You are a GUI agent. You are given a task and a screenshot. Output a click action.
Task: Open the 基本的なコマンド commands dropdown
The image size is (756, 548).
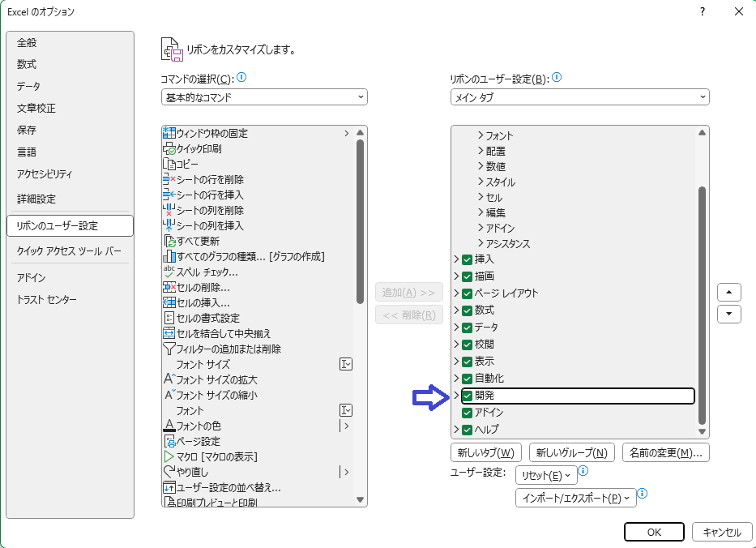(264, 97)
